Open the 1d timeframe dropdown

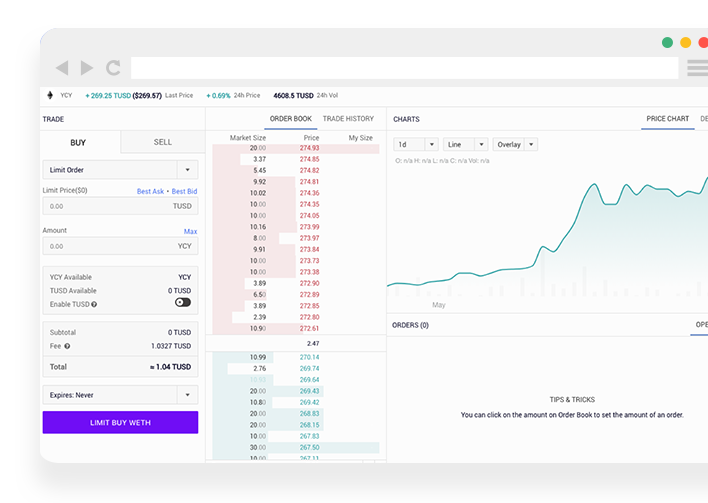tap(415, 144)
